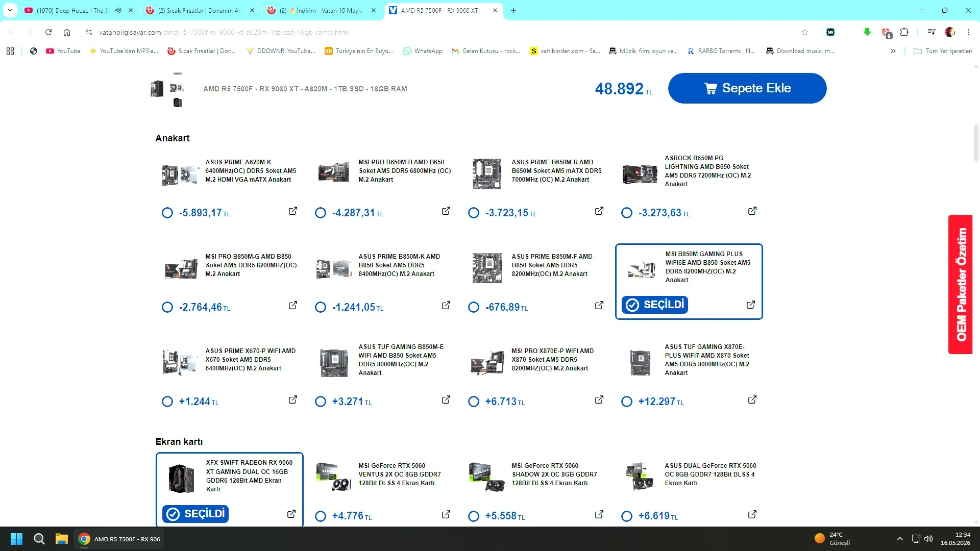The image size is (980, 551).
Task: Open the volume control in system tray
Action: [928, 539]
